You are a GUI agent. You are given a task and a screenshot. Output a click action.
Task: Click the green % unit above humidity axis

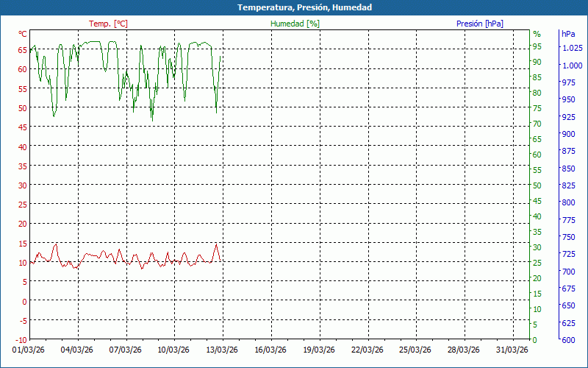(x=537, y=34)
